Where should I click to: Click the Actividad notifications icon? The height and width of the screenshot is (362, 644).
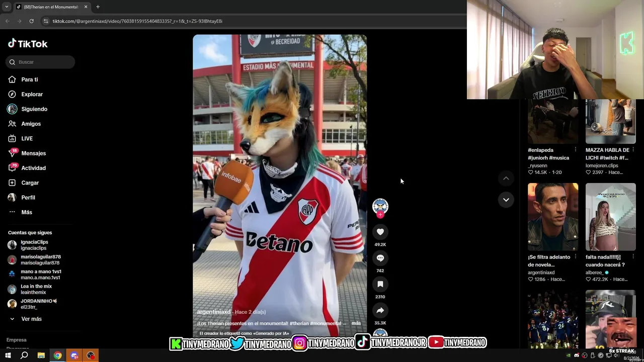tap(12, 168)
